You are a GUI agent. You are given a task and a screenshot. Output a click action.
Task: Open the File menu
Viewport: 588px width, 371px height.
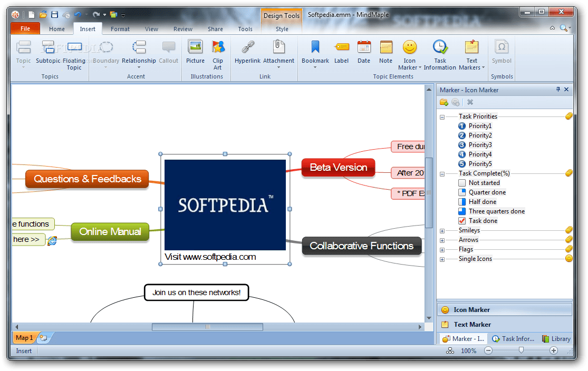click(x=25, y=28)
